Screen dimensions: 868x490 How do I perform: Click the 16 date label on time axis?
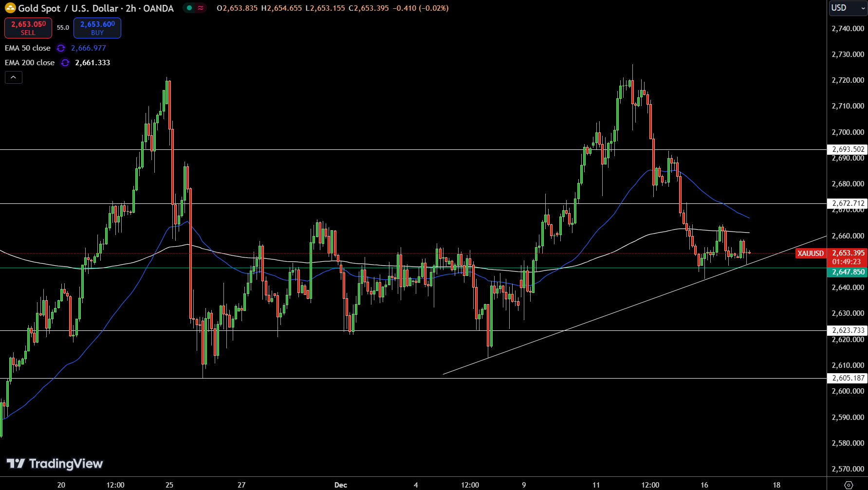click(x=704, y=485)
